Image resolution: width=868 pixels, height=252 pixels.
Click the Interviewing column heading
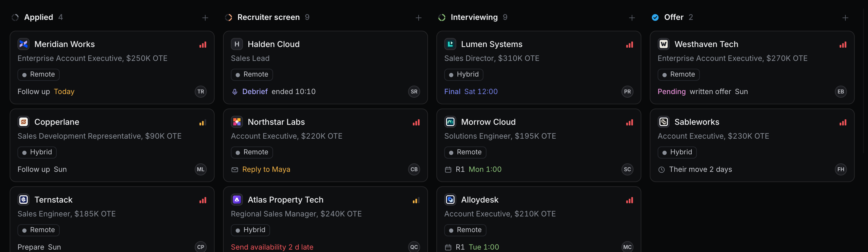point(474,17)
